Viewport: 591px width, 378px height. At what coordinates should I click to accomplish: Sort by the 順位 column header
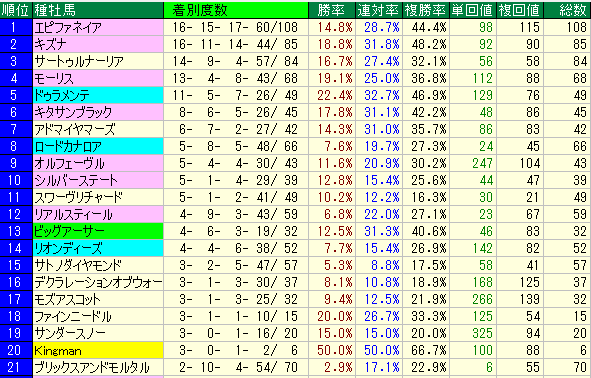[x=16, y=10]
